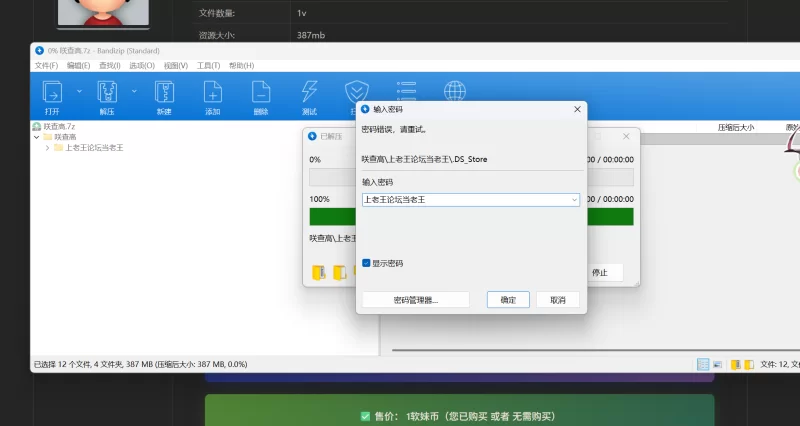Click the 解压 (Extract) toolbar icon
The image size is (800, 426).
(x=107, y=92)
